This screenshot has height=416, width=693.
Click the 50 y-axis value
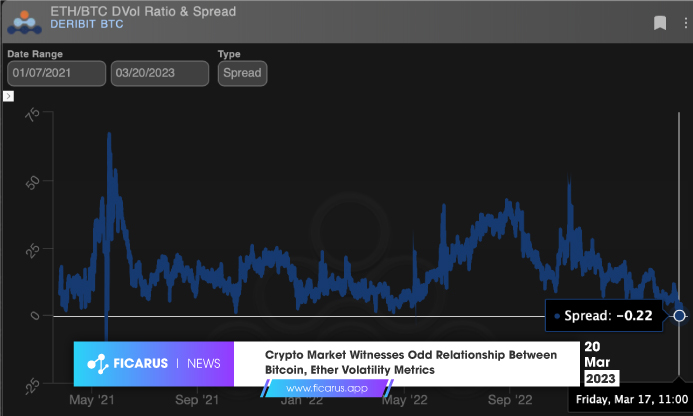coord(33,183)
